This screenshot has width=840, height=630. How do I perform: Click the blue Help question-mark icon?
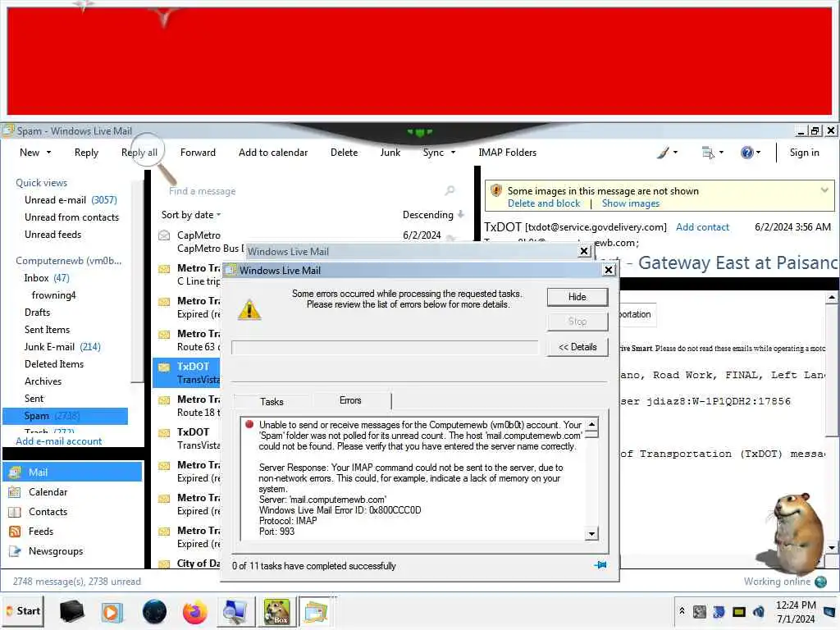pyautogui.click(x=746, y=153)
